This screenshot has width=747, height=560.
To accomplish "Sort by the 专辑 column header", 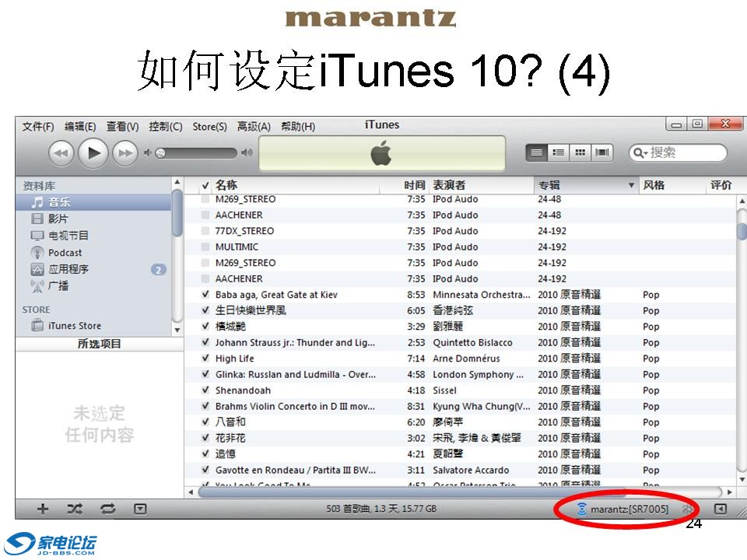I will tap(585, 185).
